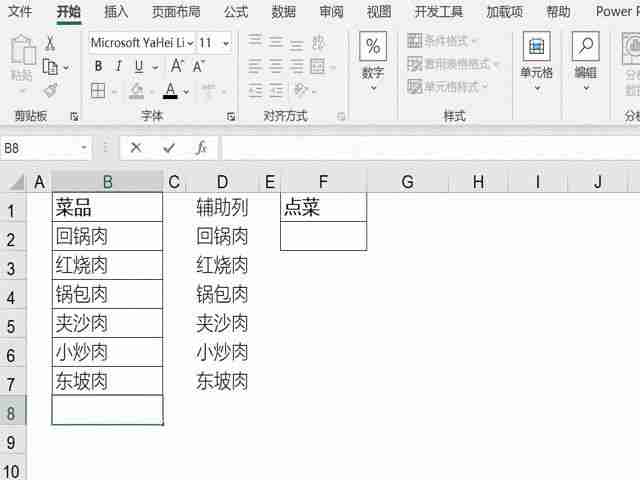Click the select all corner triangle
640x480 pixels.
click(16, 181)
